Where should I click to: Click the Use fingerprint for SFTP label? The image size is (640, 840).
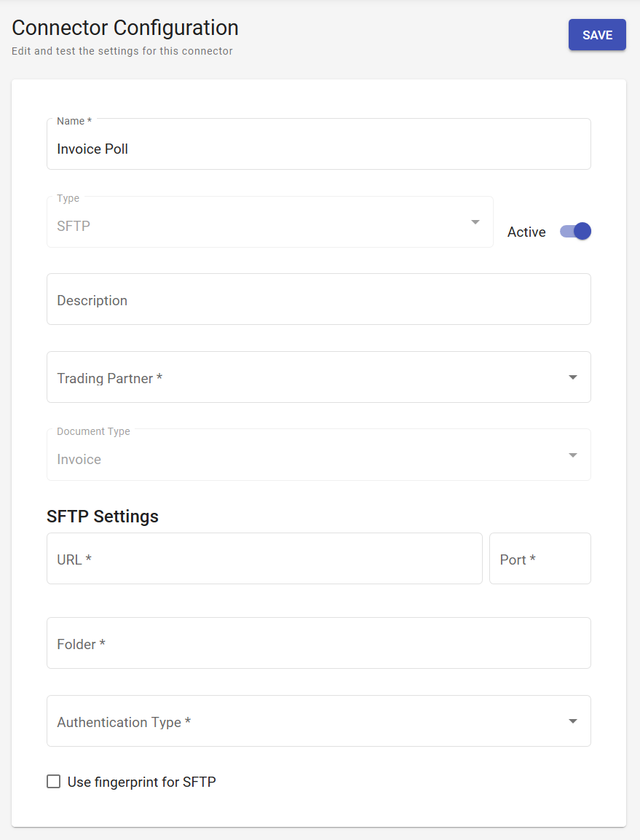(x=140, y=781)
